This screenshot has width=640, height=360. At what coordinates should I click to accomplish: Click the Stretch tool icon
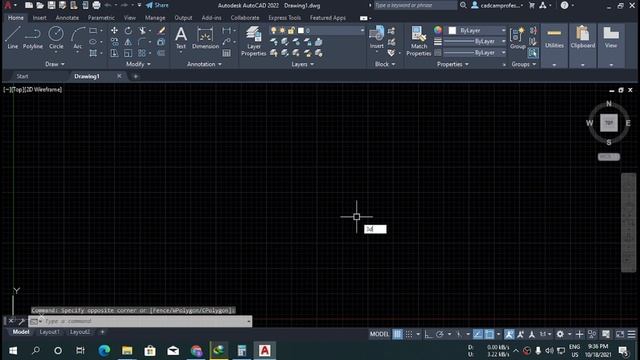coord(114,53)
